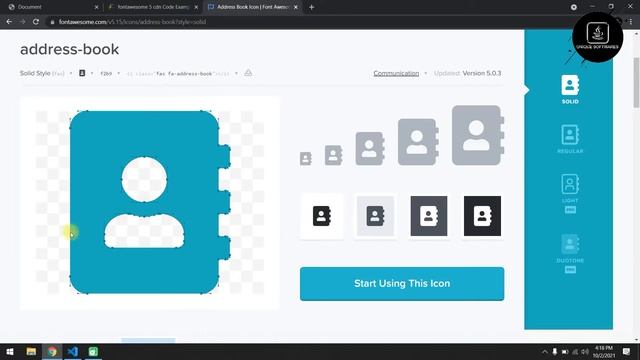This screenshot has width=640, height=360.
Task: Go back in browser history
Action: click(9, 22)
